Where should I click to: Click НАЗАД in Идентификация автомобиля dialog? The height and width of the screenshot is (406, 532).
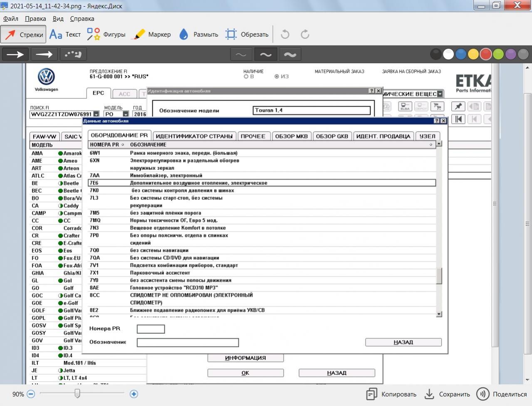[337, 373]
